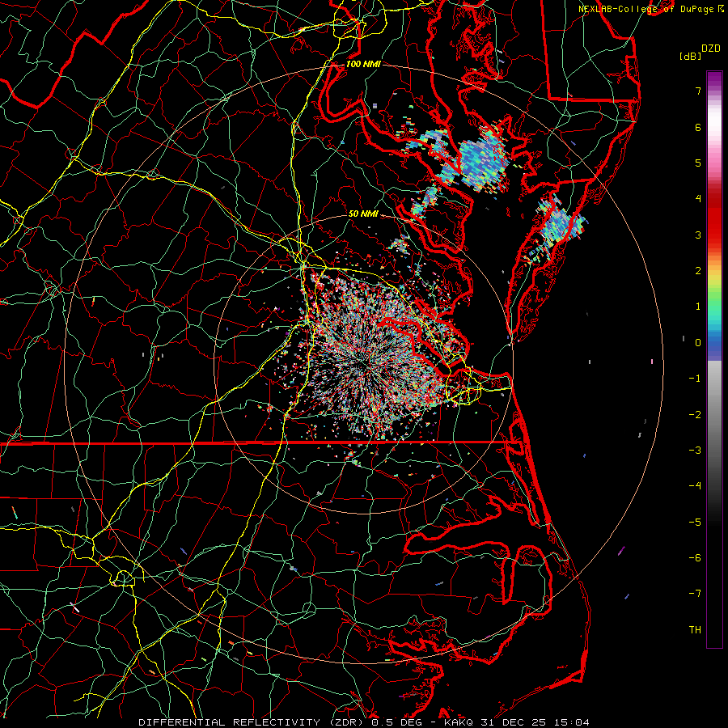Click the blue echo on the Eastern Shore coast

(x=560, y=226)
